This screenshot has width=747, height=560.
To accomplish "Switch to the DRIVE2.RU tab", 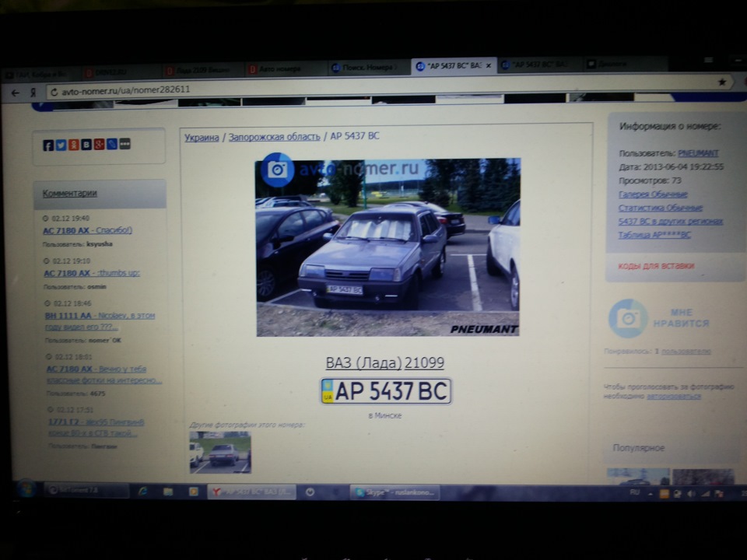I will (x=121, y=72).
